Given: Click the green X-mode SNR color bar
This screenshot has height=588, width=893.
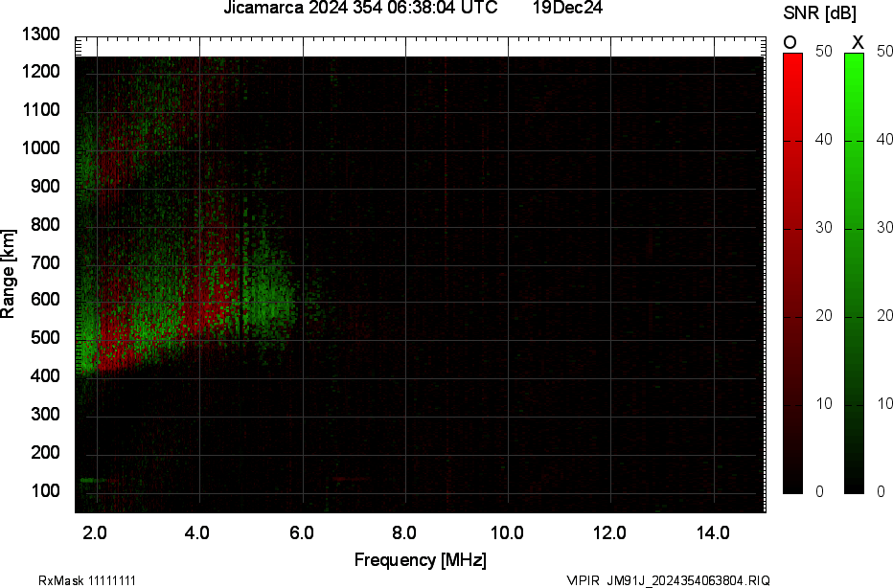Looking at the screenshot, I should click(854, 273).
